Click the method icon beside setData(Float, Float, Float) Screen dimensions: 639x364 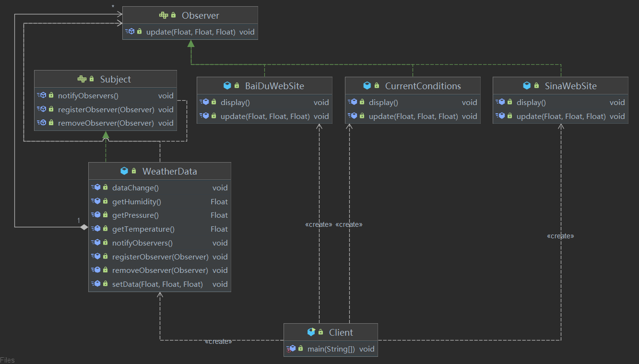(96, 284)
